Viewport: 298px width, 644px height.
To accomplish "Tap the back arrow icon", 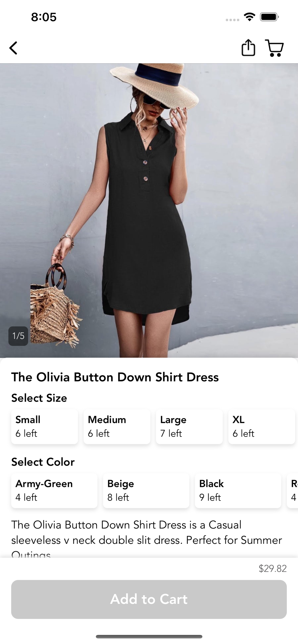I will pos(13,48).
